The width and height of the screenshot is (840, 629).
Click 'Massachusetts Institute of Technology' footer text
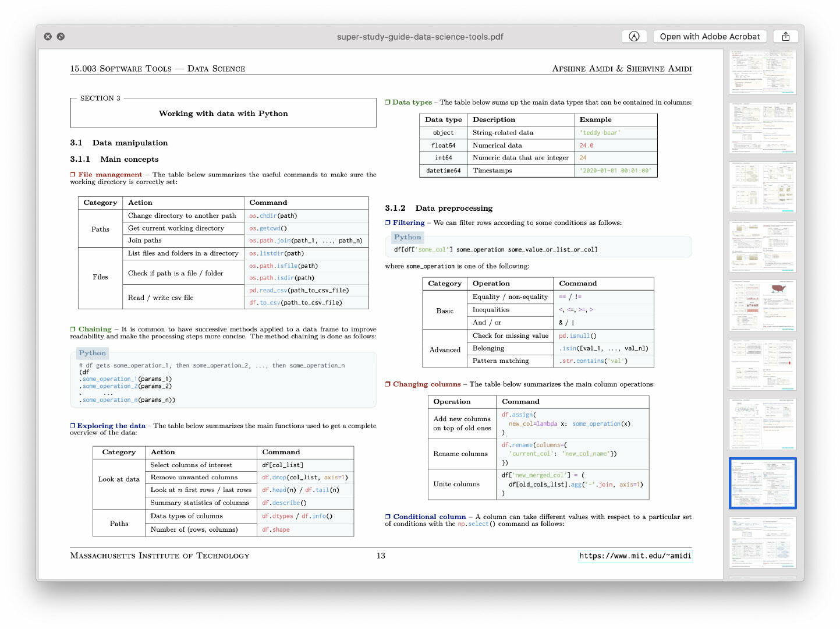[x=160, y=556]
